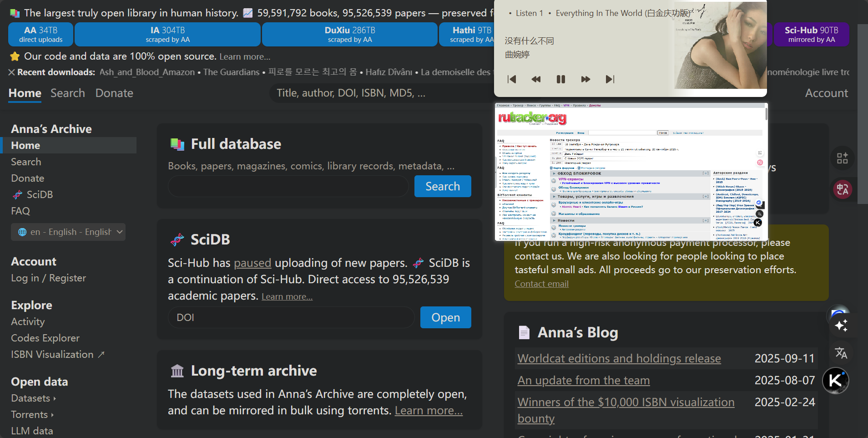Click the star icon beside the open source notice
Image resolution: width=868 pixels, height=438 pixels.
(15, 56)
